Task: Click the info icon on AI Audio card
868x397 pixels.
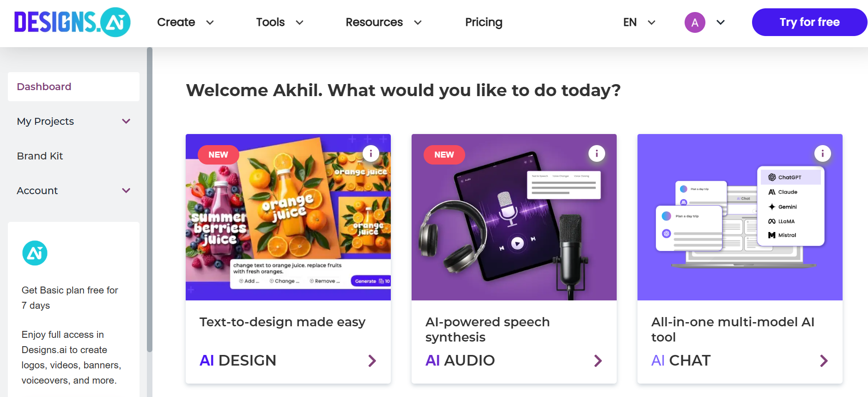Action: pos(596,153)
